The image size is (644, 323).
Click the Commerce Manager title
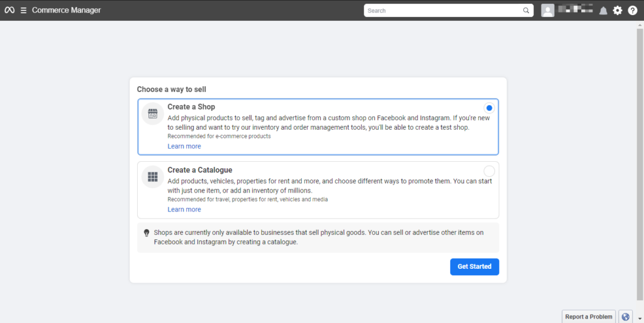(x=66, y=10)
